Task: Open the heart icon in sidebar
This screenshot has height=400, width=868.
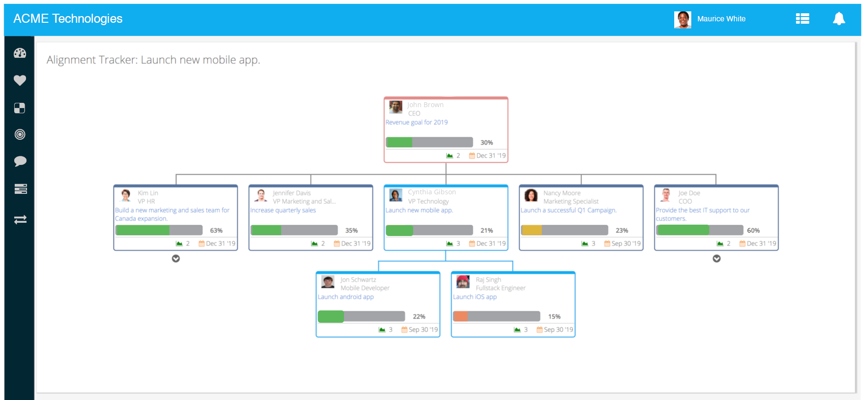Action: pyautogui.click(x=20, y=81)
